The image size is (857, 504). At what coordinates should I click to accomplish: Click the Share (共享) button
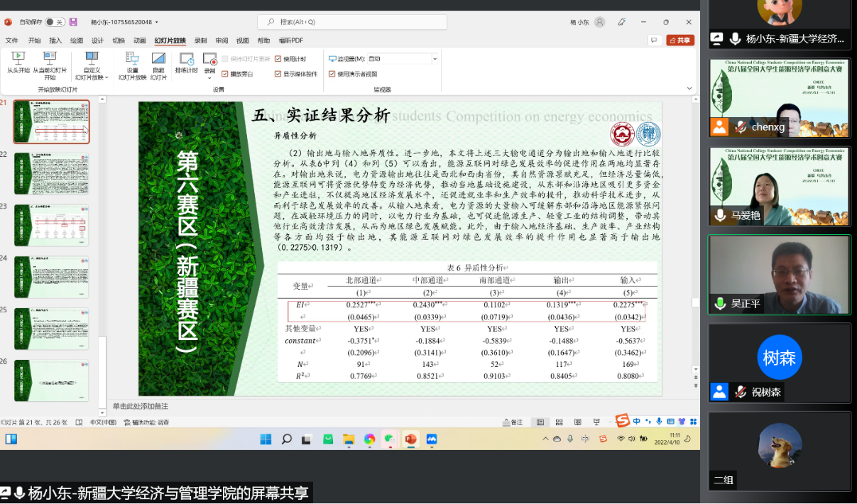[680, 40]
